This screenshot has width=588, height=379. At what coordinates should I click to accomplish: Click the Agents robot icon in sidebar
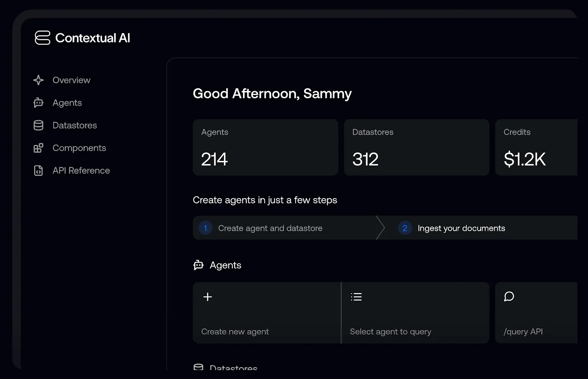pos(38,103)
